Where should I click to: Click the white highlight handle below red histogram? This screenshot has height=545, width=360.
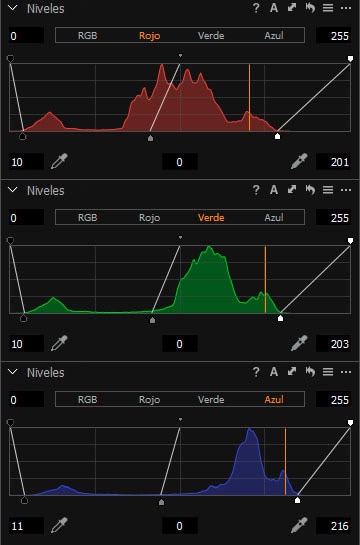(277, 136)
